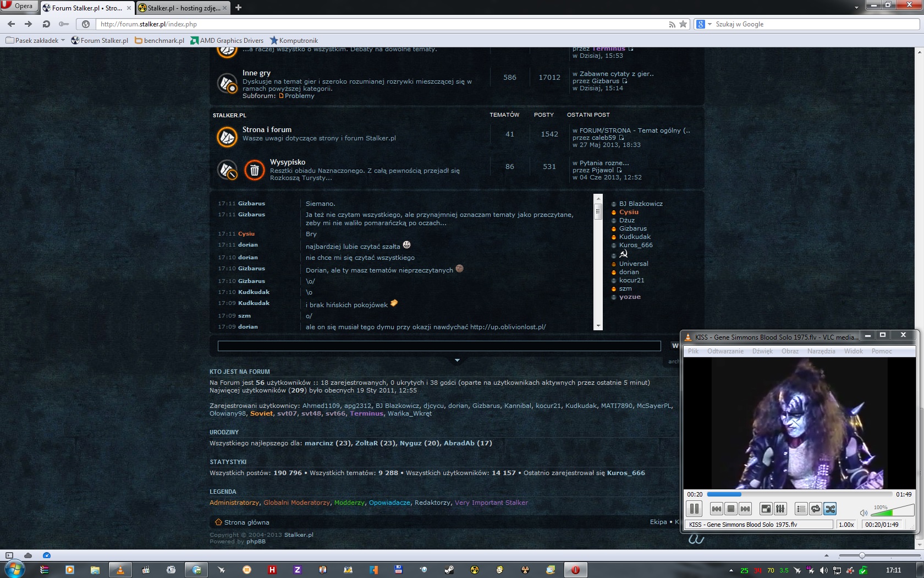Bookmark page with star icon
Image resolution: width=924 pixels, height=578 pixels.
point(683,24)
